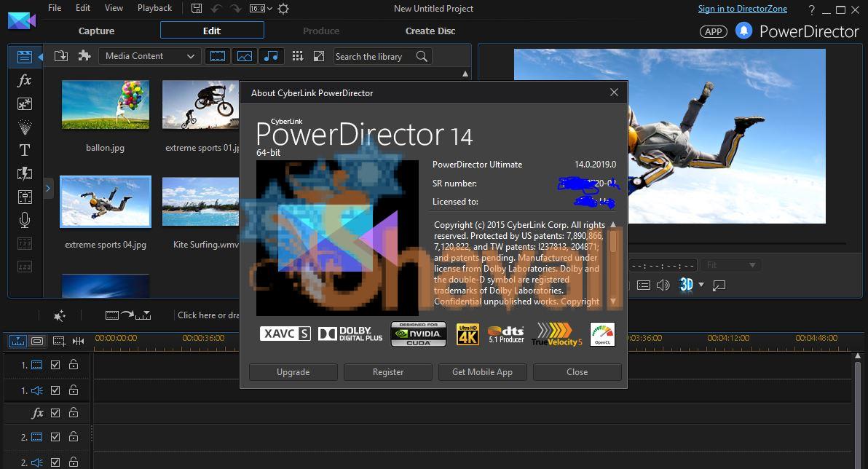This screenshot has width=868, height=469.
Task: Expand the library explorer panel arrow
Action: pyautogui.click(x=47, y=189)
